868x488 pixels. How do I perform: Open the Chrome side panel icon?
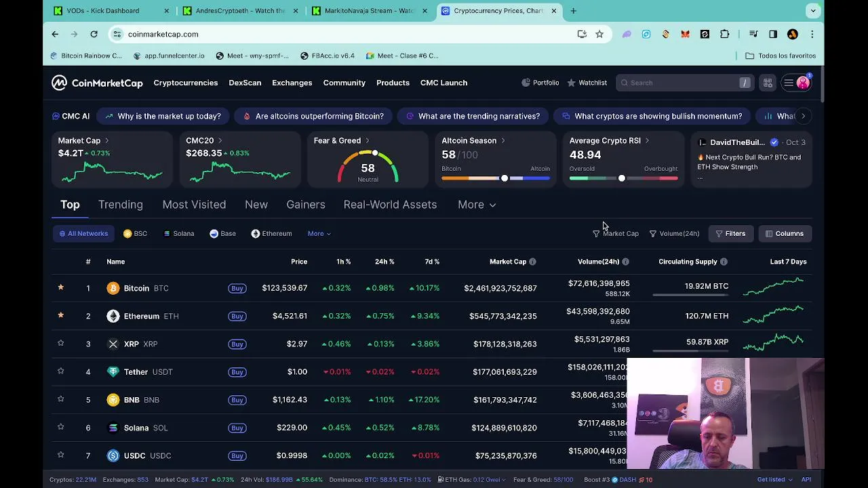pos(773,34)
